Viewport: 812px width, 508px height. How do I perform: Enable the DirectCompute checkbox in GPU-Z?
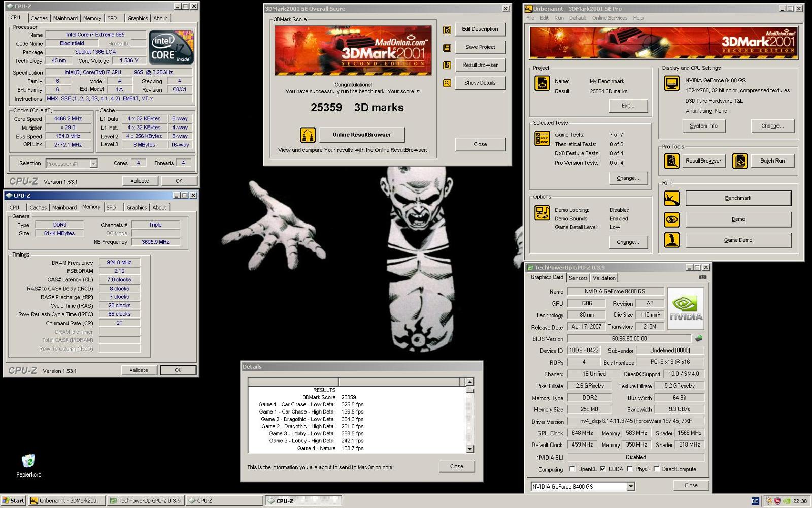pos(656,469)
